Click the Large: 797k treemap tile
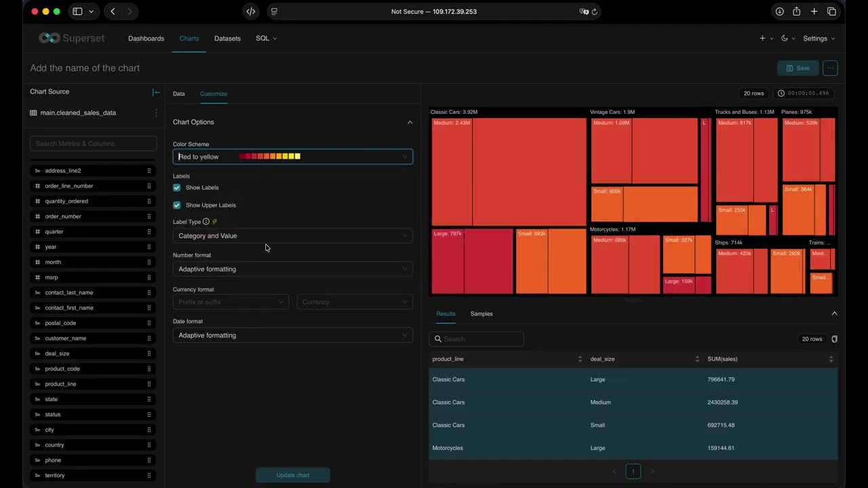The width and height of the screenshot is (868, 488). [472, 261]
